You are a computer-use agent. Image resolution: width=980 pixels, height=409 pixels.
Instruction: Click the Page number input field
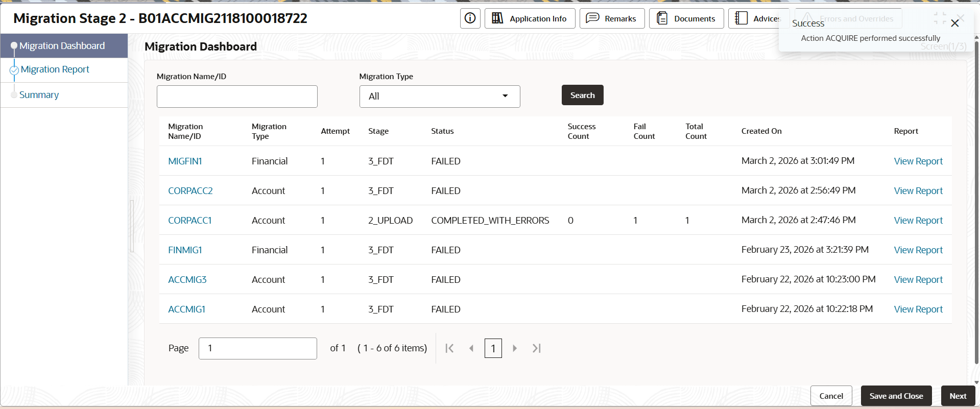click(x=258, y=348)
